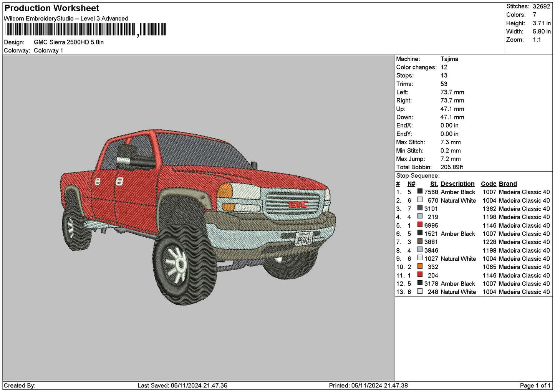Screen dimensions: 555x392
Task: Click the "Colorway 1" value
Action: click(48, 50)
